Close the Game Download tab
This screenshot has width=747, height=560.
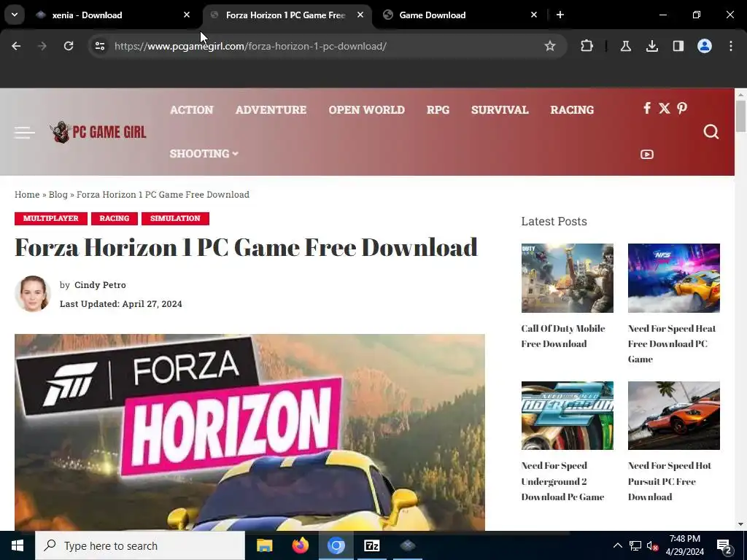click(534, 15)
